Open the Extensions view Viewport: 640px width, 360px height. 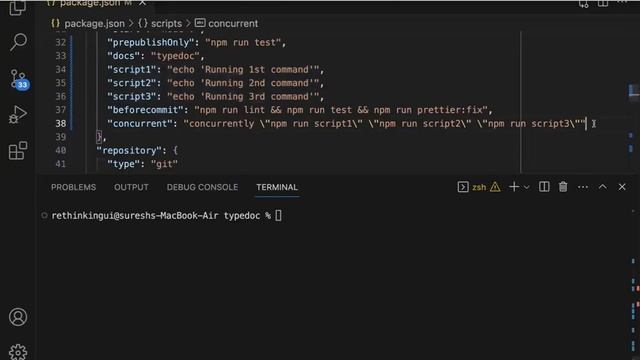(18, 151)
